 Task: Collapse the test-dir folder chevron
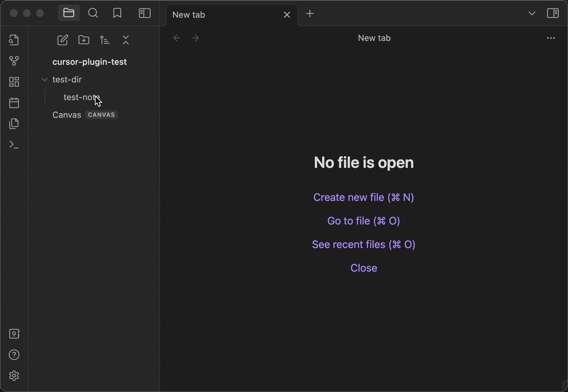pos(45,80)
